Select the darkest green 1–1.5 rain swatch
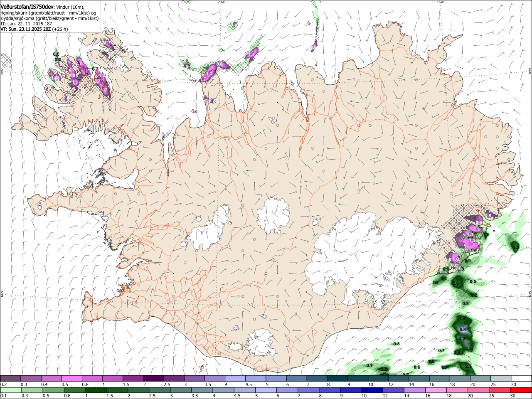This screenshot has width=532, height=399. 96,390
